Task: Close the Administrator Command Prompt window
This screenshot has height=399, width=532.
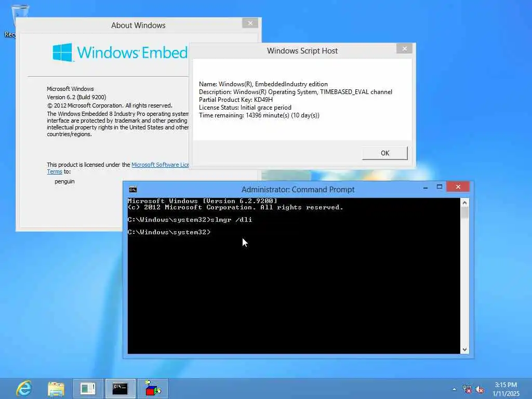Action: (458, 187)
